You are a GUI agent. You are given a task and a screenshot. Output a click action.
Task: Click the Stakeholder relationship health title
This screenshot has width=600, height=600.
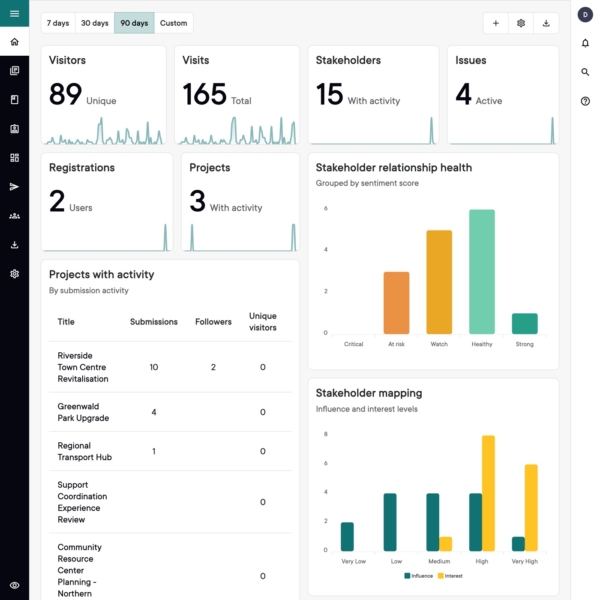point(394,168)
